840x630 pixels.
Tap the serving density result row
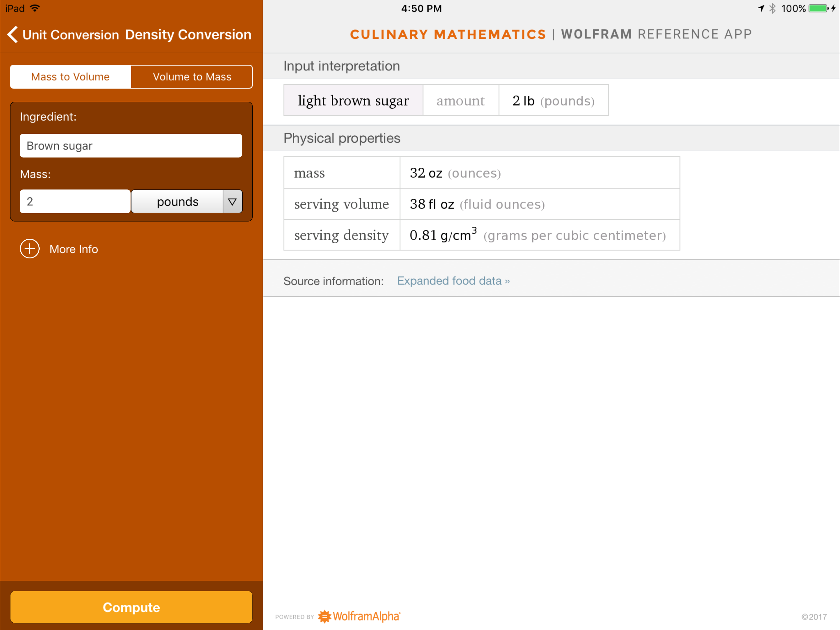point(481,235)
